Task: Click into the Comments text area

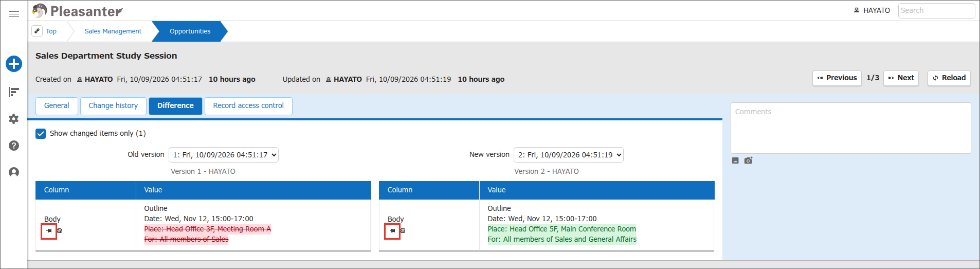Action: (850, 128)
